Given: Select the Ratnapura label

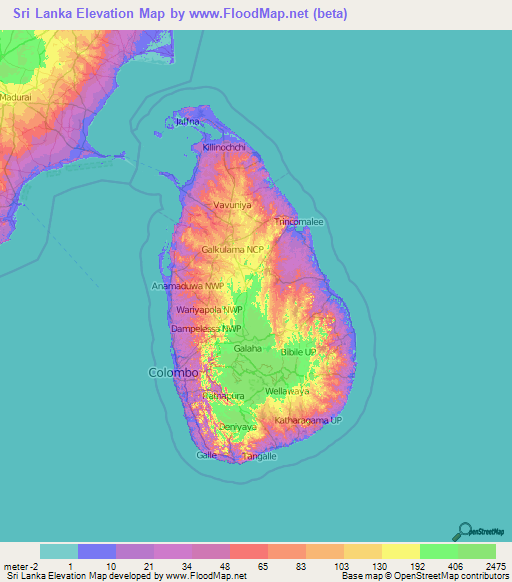Looking at the screenshot, I should 224,396.
